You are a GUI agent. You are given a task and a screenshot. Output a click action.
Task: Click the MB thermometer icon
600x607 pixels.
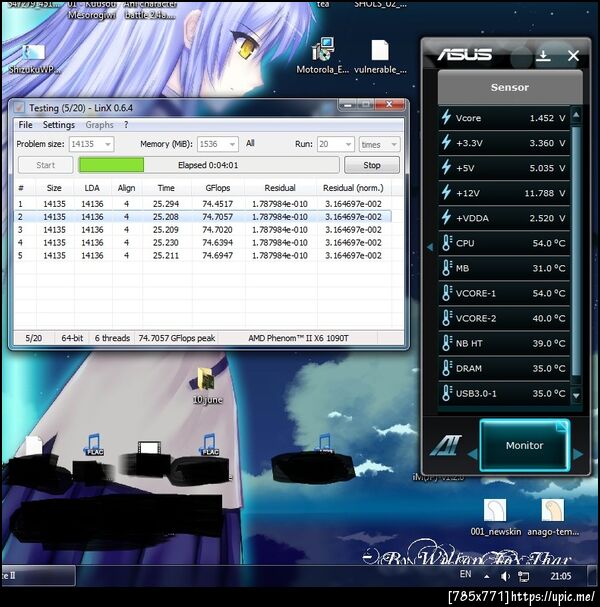click(447, 268)
